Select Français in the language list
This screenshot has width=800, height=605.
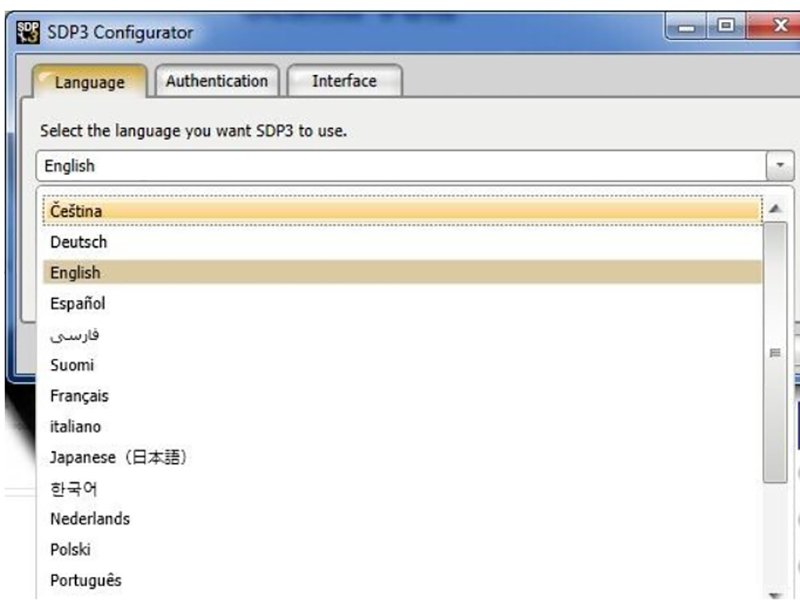(x=402, y=396)
